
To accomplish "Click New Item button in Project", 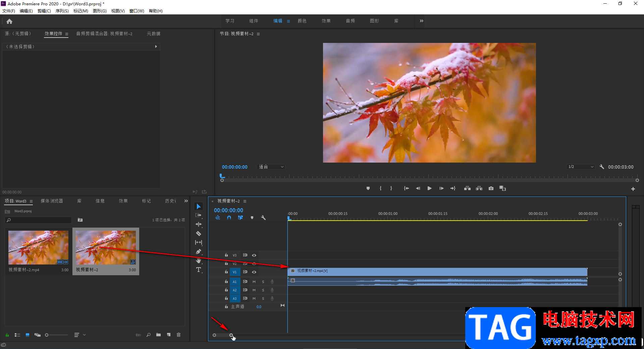I will 169,335.
